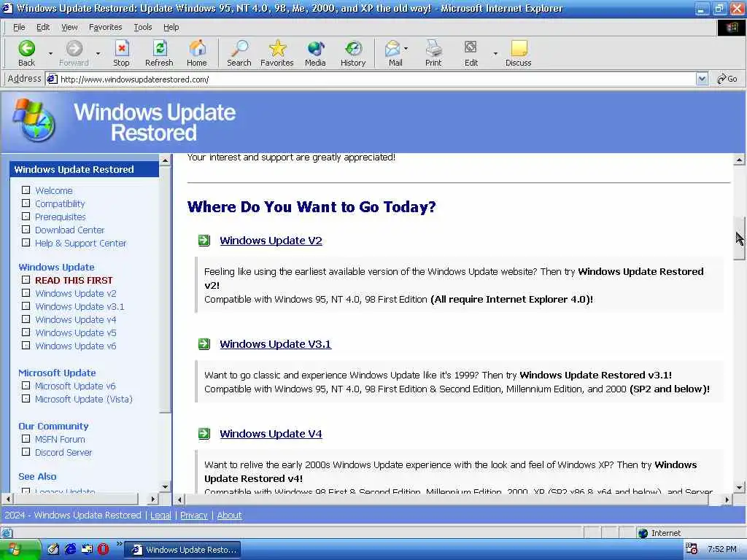Open the Compatibility sidebar link

tap(60, 204)
